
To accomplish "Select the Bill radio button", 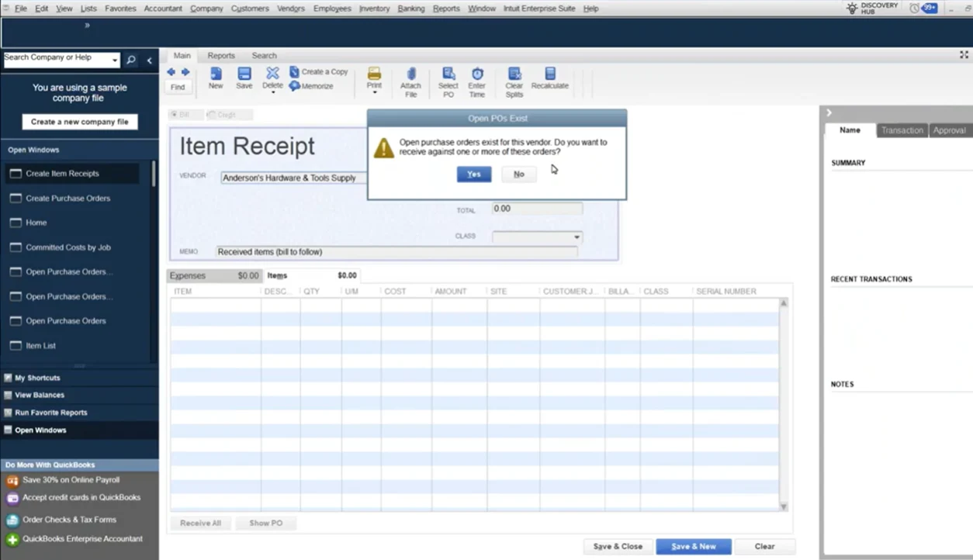I will 174,115.
